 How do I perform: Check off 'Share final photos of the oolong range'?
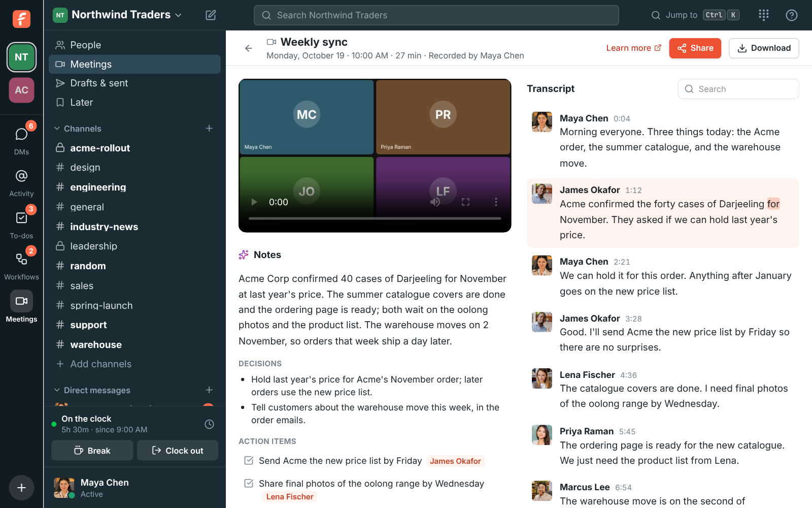point(249,483)
